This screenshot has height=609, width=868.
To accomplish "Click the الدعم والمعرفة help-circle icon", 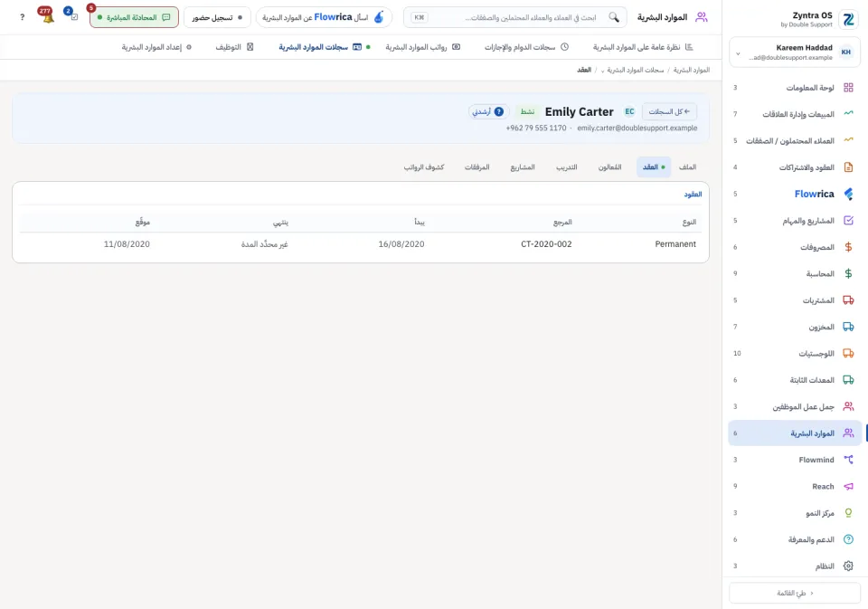I will pos(848,539).
